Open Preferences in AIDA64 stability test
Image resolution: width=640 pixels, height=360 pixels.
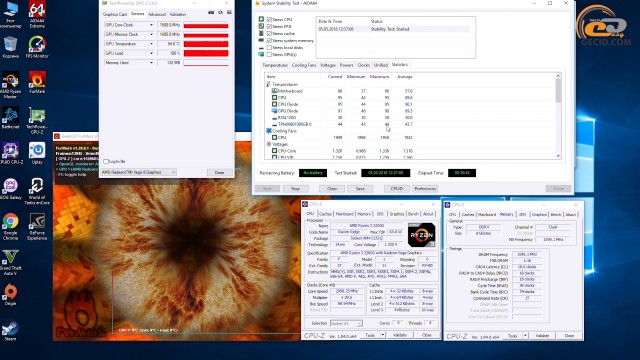(425, 189)
